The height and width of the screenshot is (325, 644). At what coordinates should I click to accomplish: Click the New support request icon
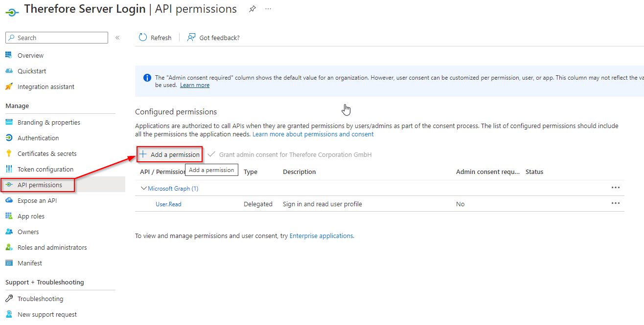point(9,314)
